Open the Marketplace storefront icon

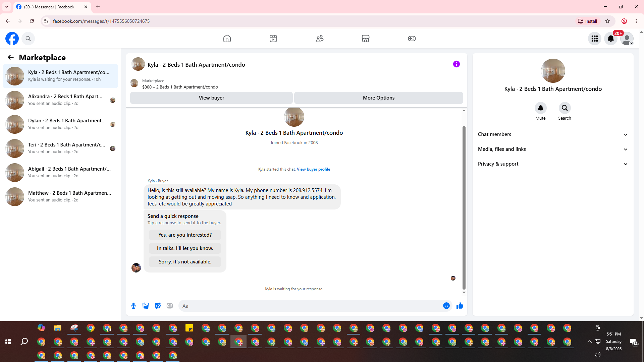[366, 39]
